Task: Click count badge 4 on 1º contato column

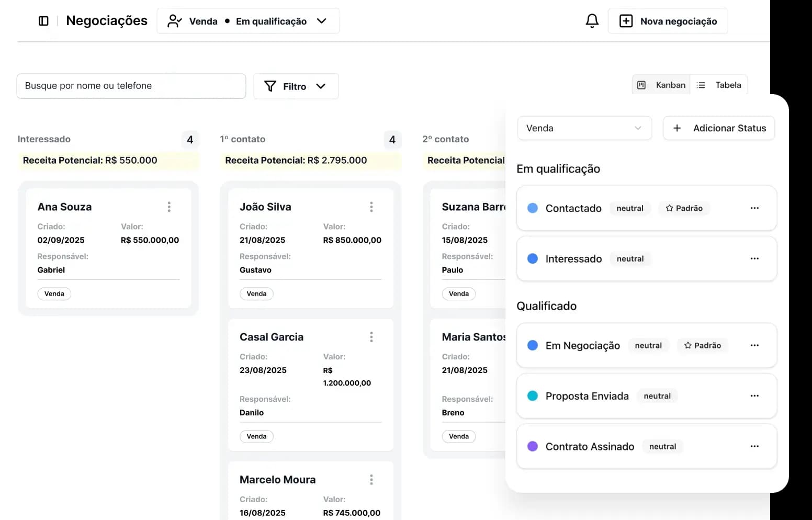Action: click(392, 140)
